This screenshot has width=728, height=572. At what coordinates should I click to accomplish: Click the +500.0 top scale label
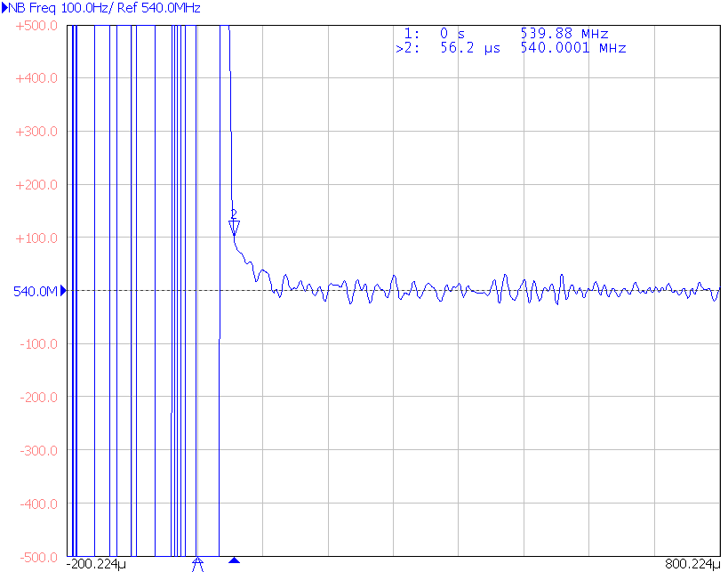(x=36, y=26)
